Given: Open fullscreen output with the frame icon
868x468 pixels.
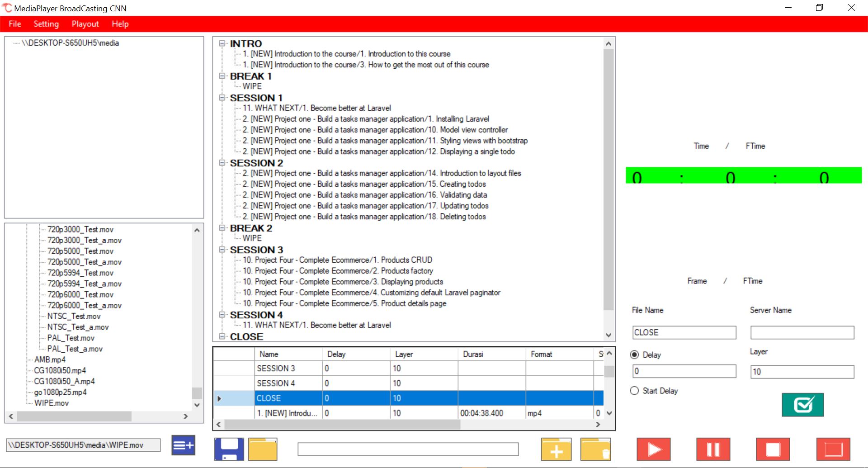Looking at the screenshot, I should click(833, 449).
